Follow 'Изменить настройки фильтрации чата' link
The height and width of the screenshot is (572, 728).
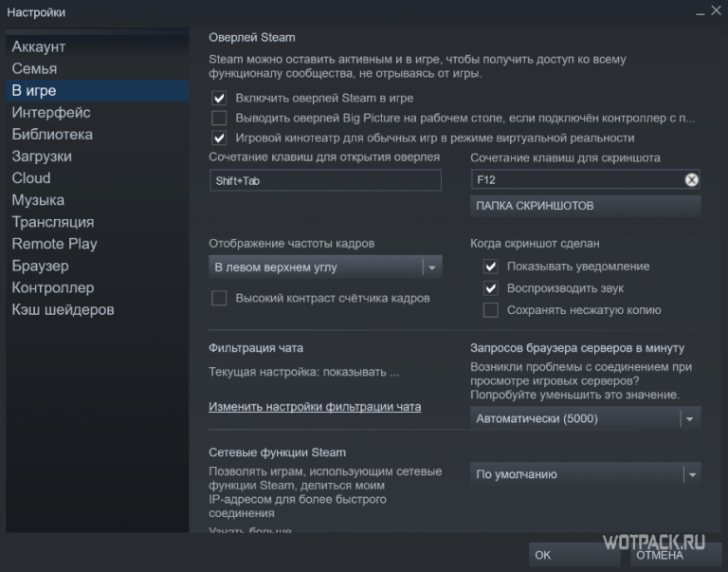(x=315, y=407)
